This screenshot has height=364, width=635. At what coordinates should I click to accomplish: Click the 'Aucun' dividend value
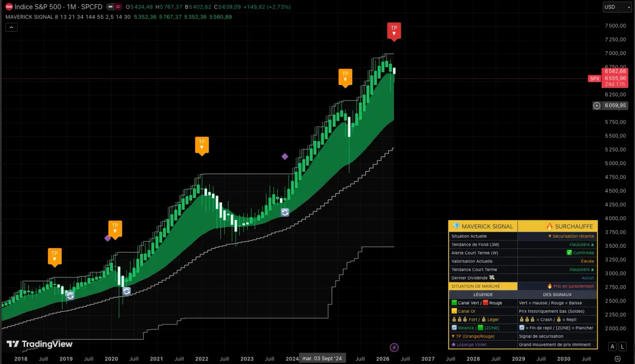(588, 278)
